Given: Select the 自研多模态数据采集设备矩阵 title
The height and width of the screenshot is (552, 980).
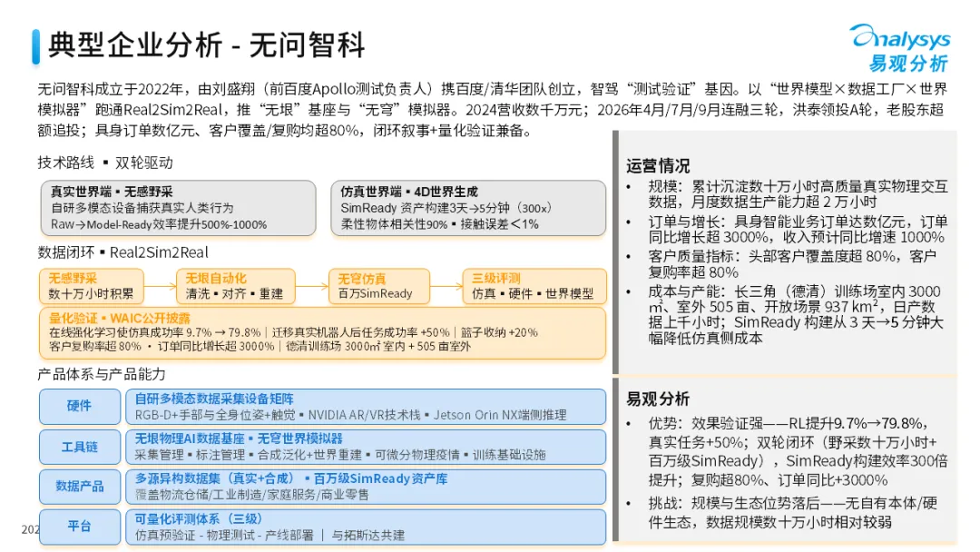Looking at the screenshot, I should tap(214, 399).
